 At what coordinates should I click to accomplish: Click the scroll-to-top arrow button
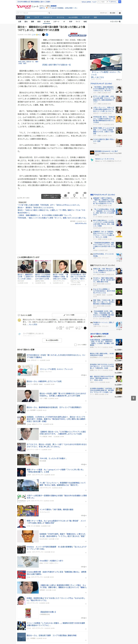coord(133,398)
